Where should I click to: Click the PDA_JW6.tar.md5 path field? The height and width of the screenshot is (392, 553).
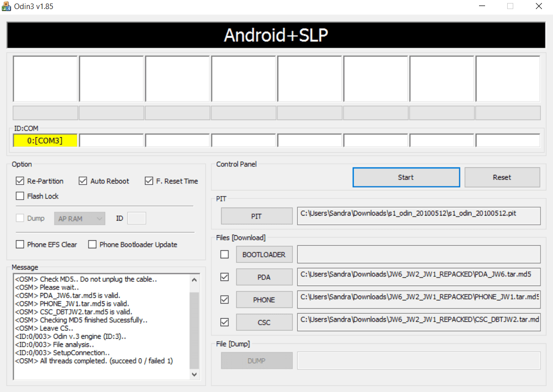click(x=419, y=277)
